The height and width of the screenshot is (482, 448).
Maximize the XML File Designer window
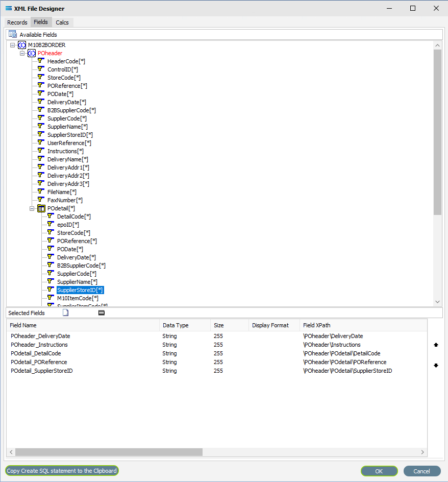413,8
